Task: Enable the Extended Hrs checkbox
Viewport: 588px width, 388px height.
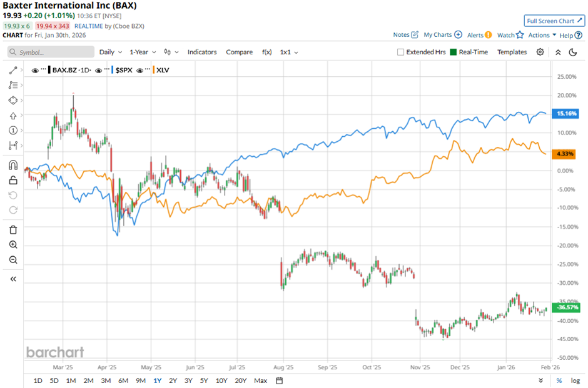Action: click(400, 52)
